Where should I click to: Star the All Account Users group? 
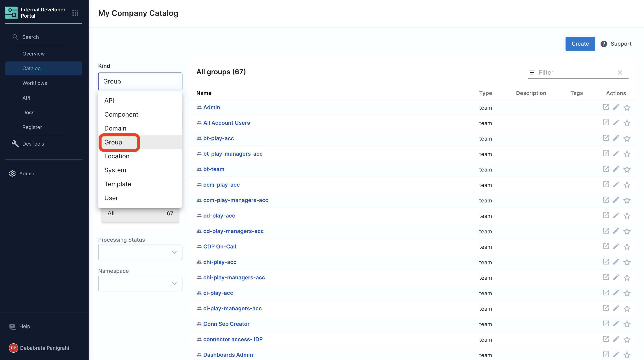[x=627, y=123]
